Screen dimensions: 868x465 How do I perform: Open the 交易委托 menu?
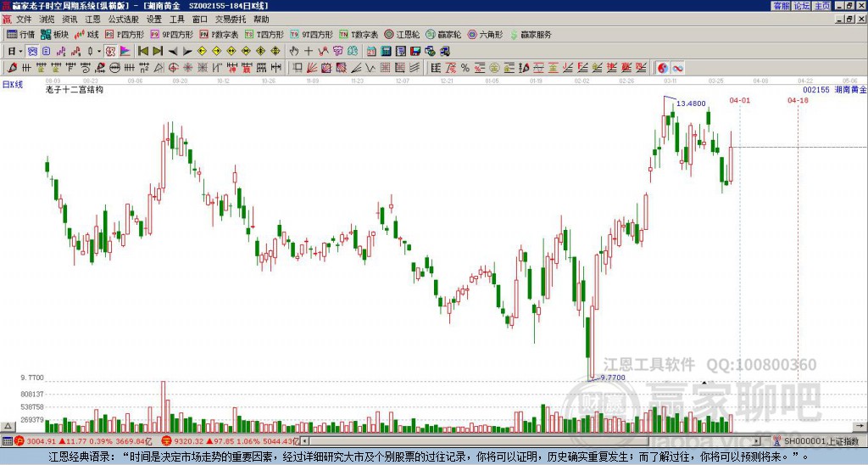point(231,20)
